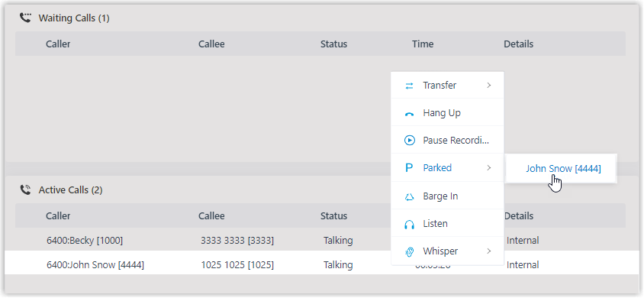Click the Active Calls phone icon
Viewport: 644px width, 298px height.
click(26, 189)
